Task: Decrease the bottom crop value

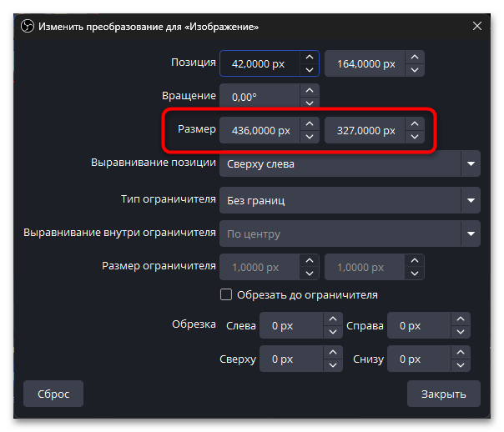Action: (461, 365)
